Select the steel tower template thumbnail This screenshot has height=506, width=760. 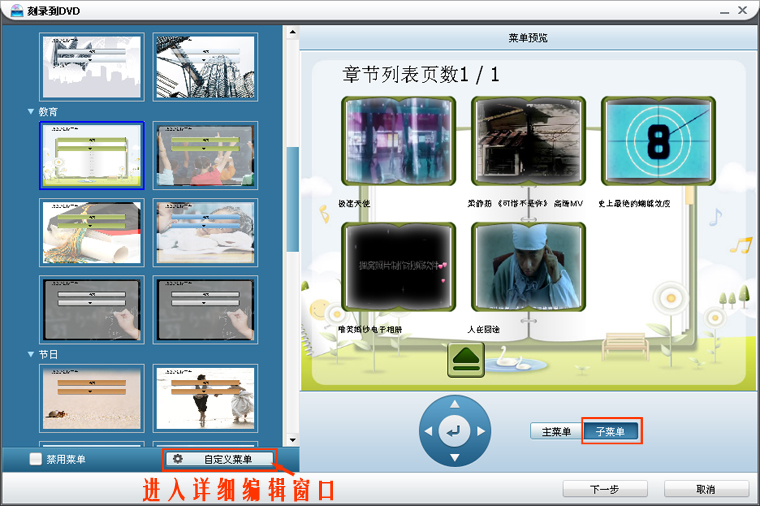[205, 67]
